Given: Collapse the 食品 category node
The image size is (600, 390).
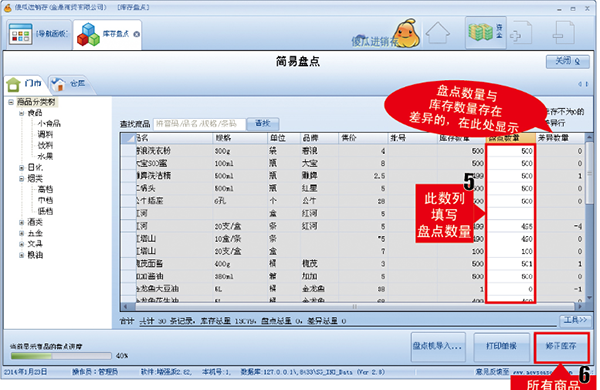Looking at the screenshot, I should click(22, 113).
